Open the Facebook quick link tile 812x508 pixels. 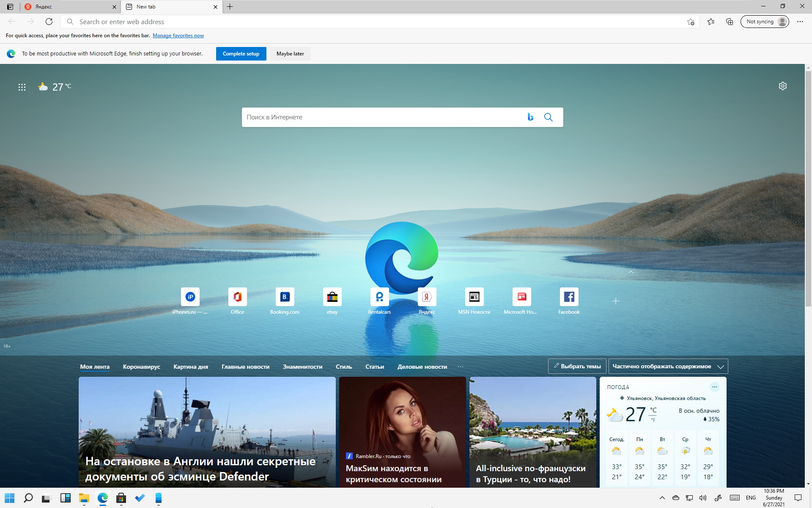pos(569,301)
